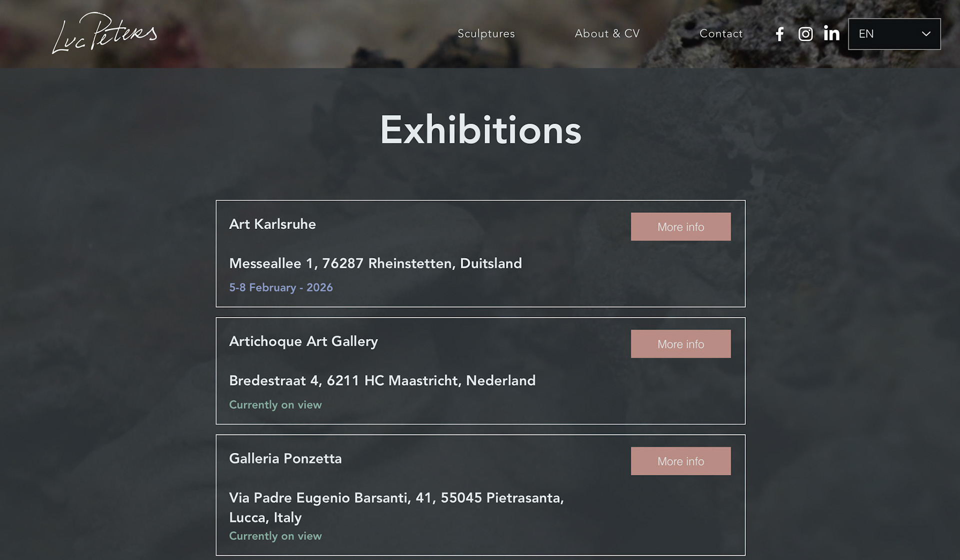The image size is (960, 560).
Task: Click More info for Art Karlsruhe
Action: pos(680,227)
